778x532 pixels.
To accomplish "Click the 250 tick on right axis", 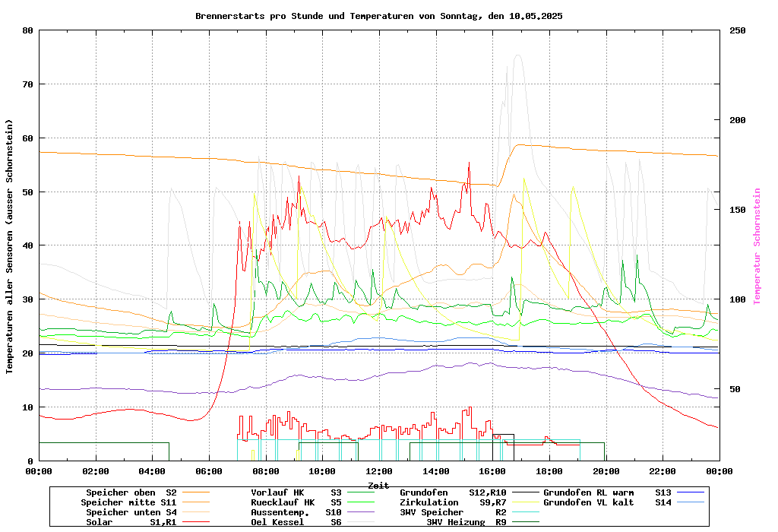I will (x=737, y=30).
